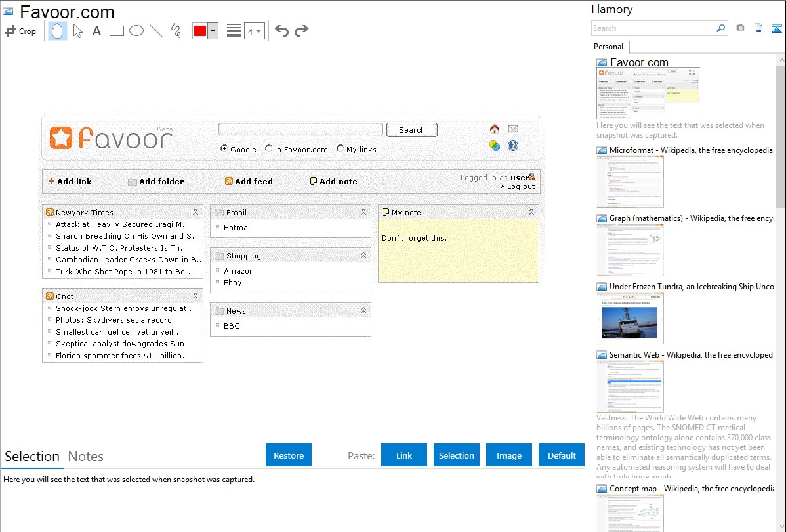The width and height of the screenshot is (786, 532).
Task: Click the Restore button
Action: coord(289,455)
